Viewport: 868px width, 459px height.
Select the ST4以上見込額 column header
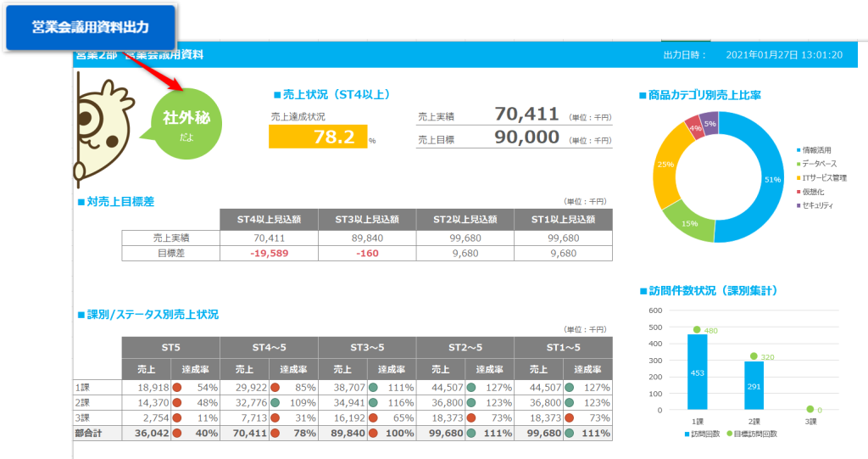click(269, 219)
